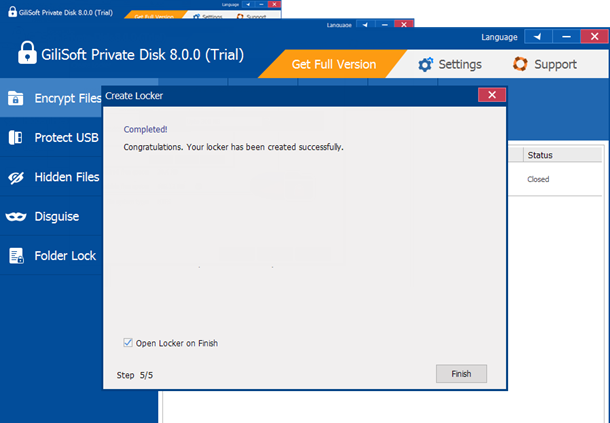Viewport: 610px width, 423px height.
Task: Open Get Full Version tab
Action: point(334,64)
